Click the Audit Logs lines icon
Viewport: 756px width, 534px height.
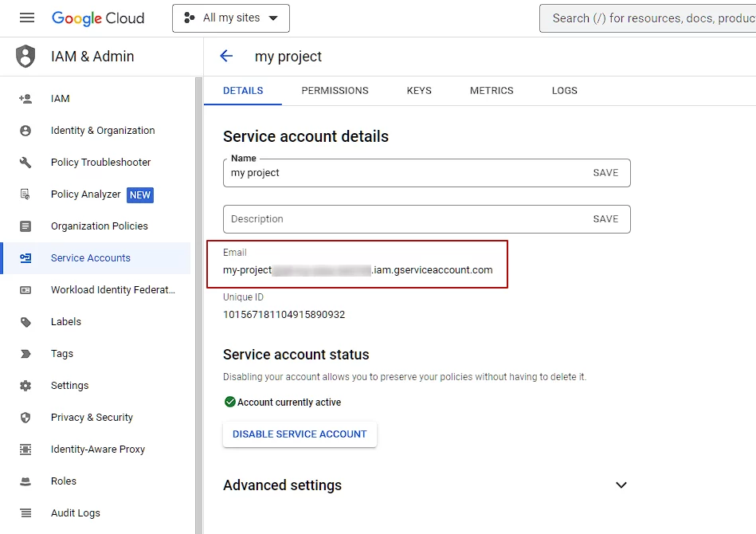click(25, 512)
